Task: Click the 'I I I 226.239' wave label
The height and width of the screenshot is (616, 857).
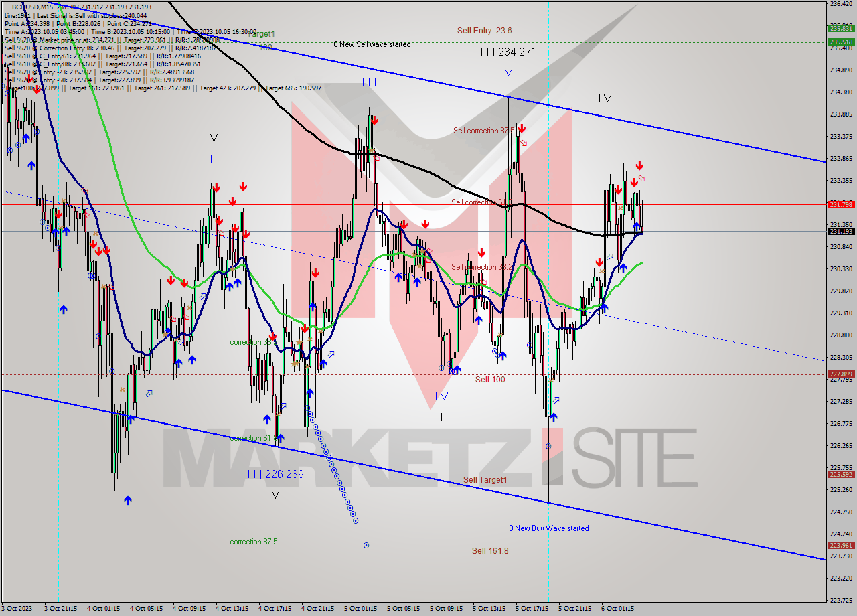Action: click(x=275, y=474)
